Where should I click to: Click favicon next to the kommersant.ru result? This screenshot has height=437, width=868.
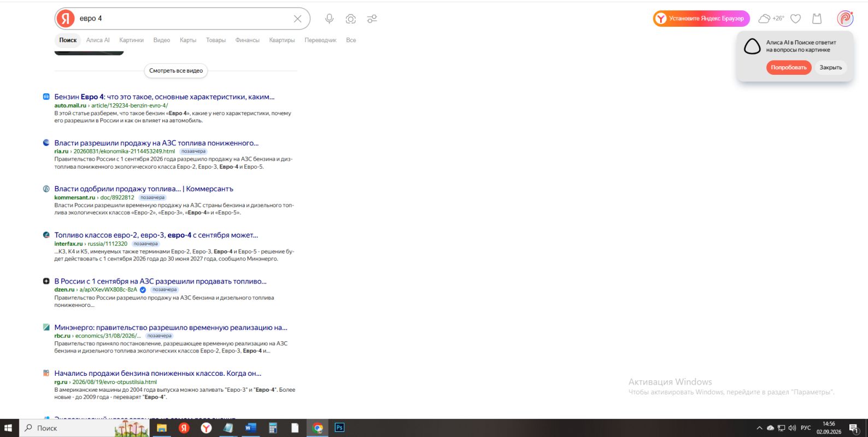tap(46, 188)
